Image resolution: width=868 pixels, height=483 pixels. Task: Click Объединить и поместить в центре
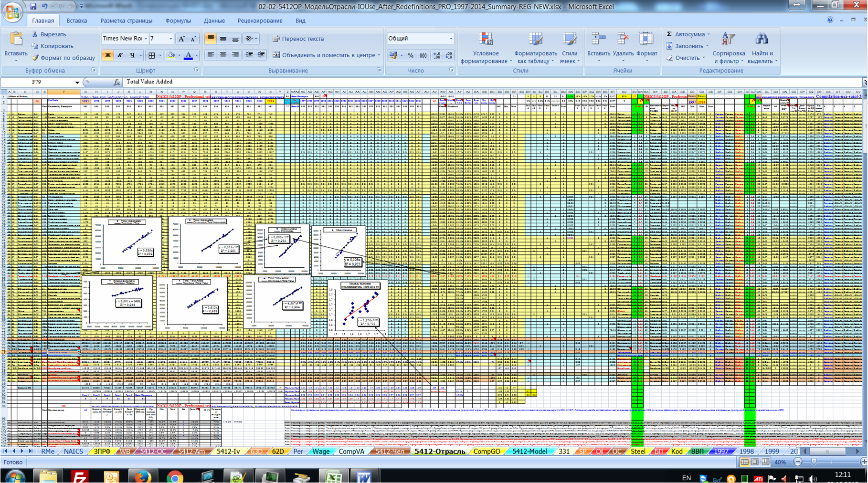(x=326, y=55)
